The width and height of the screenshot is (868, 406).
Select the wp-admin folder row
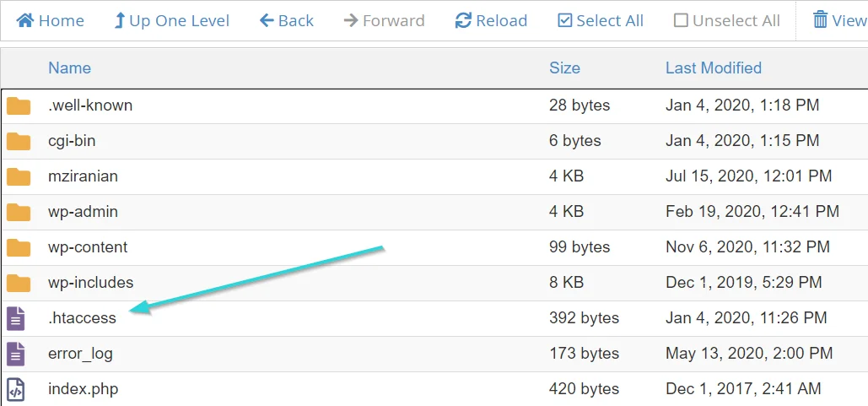click(434, 212)
